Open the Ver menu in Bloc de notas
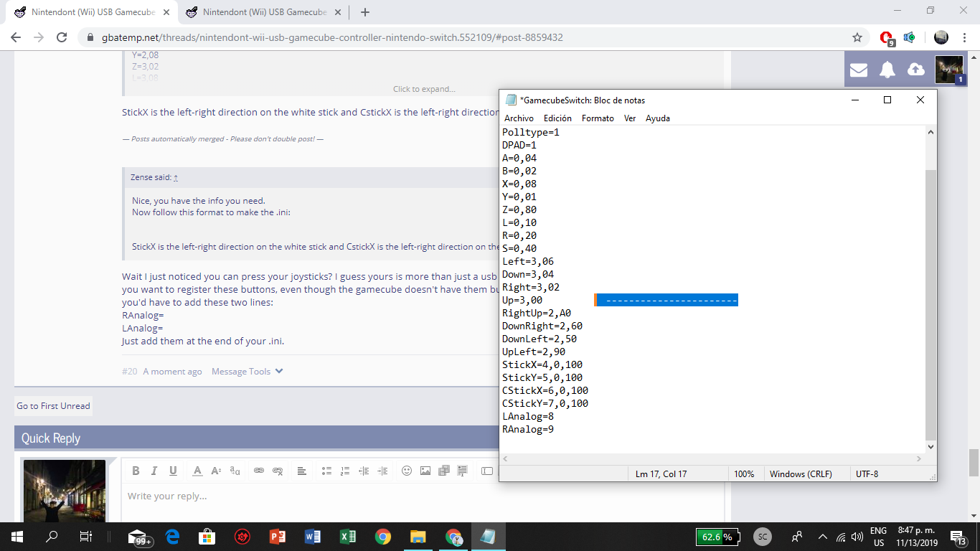980x551 pixels. coord(630,118)
